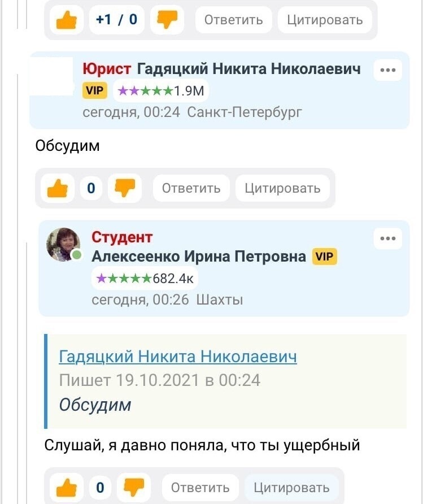Open Алексеенко Ирина Петровна's profile name
The height and width of the screenshot is (504, 423).
199,257
